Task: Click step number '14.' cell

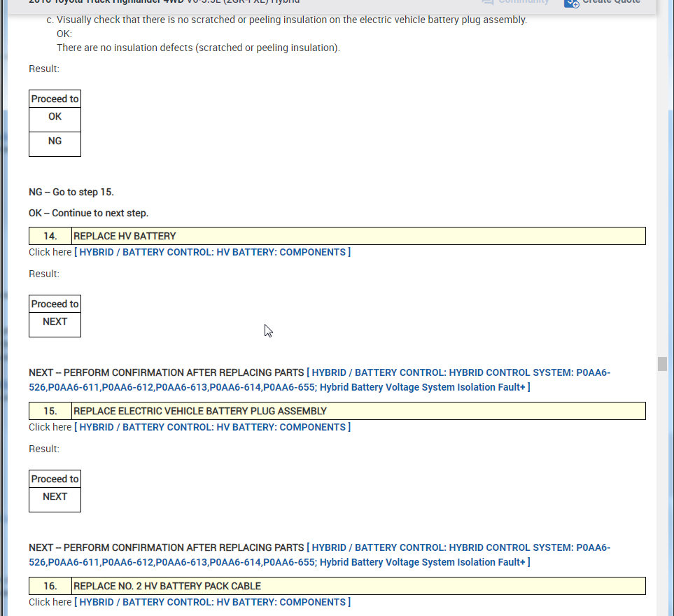Action: [x=50, y=236]
